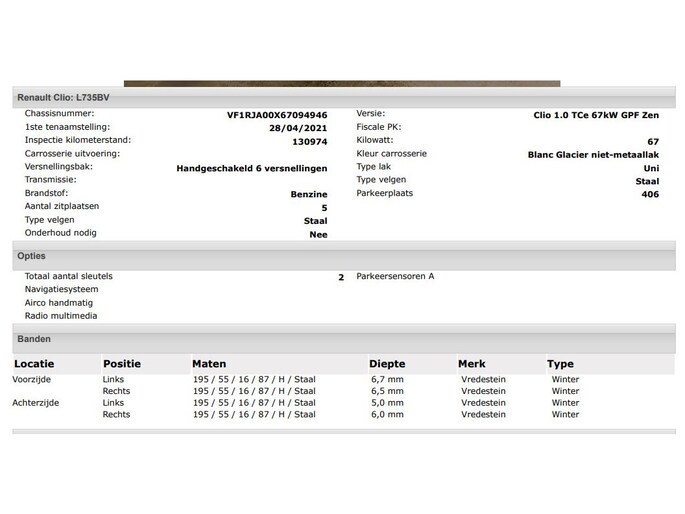
Task: Collapse the Opties section header
Action: pyautogui.click(x=32, y=256)
